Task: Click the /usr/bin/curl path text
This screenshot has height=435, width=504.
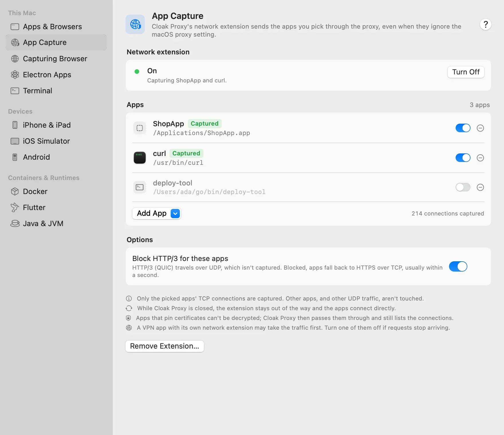Action: [178, 163]
